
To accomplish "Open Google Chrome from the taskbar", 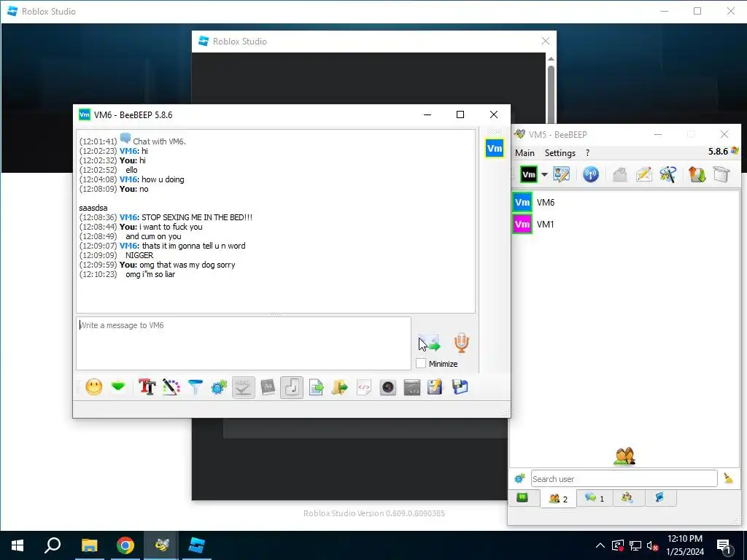I will click(x=125, y=545).
